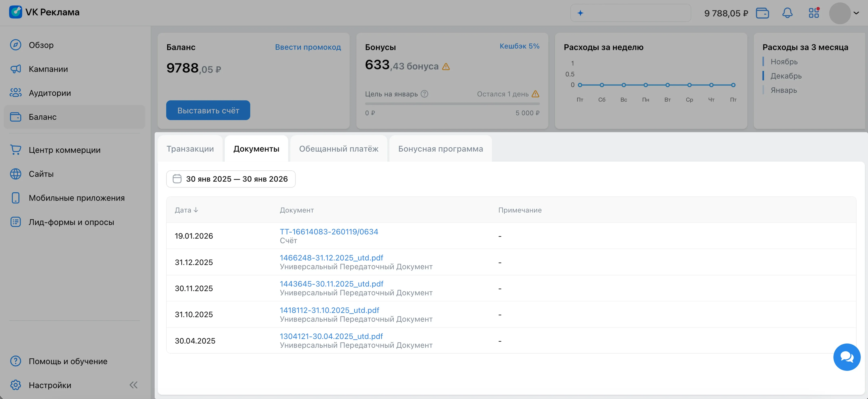868x399 pixels.
Task: Switch to the Транзакции tab
Action: pos(190,149)
